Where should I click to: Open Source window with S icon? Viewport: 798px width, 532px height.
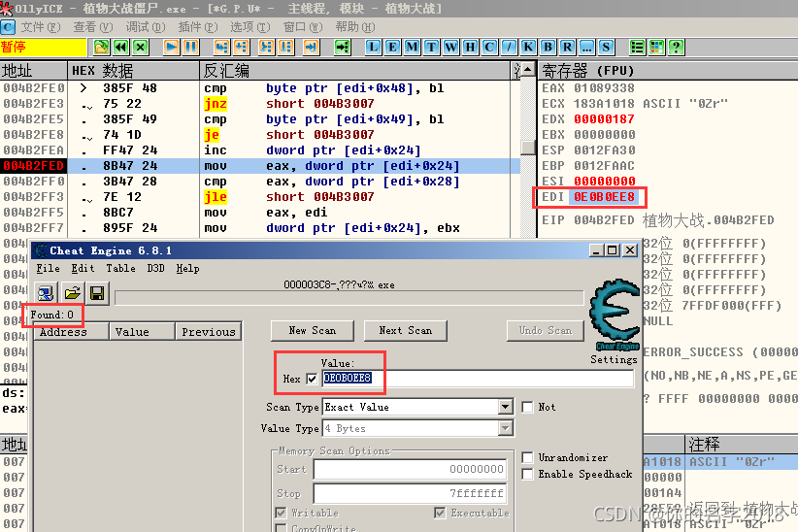(606, 48)
